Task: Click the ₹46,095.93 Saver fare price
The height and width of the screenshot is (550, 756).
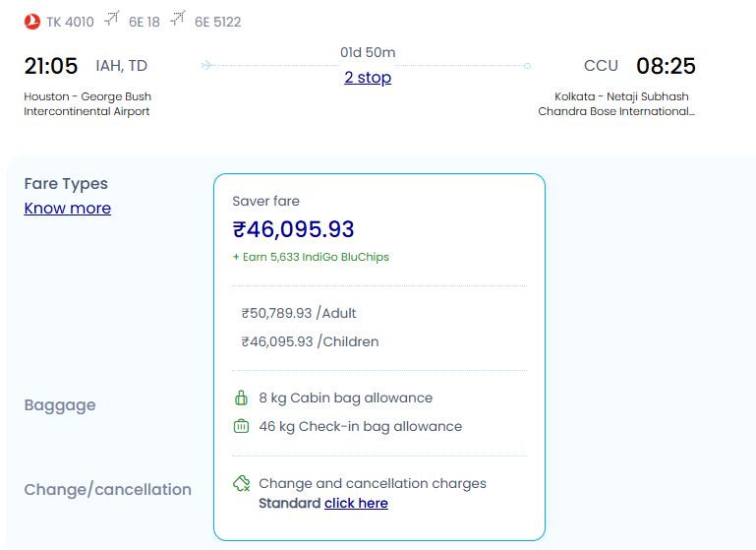Action: (x=293, y=230)
